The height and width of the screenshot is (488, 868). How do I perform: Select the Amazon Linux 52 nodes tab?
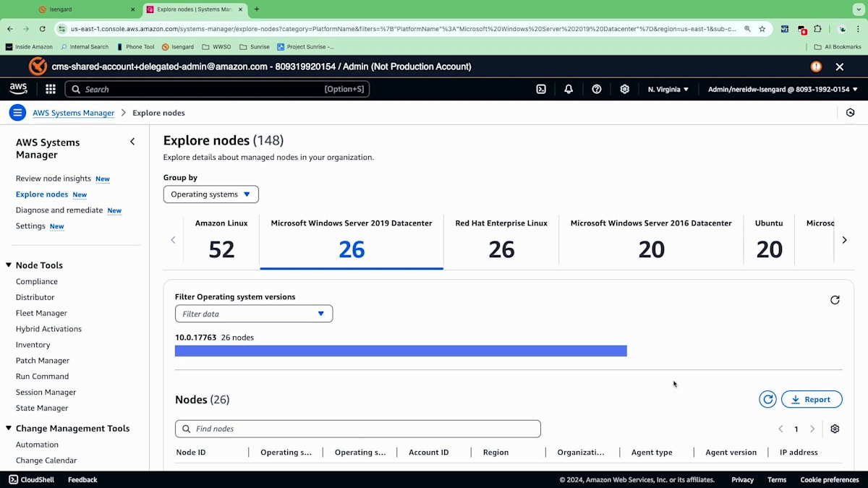coord(221,241)
